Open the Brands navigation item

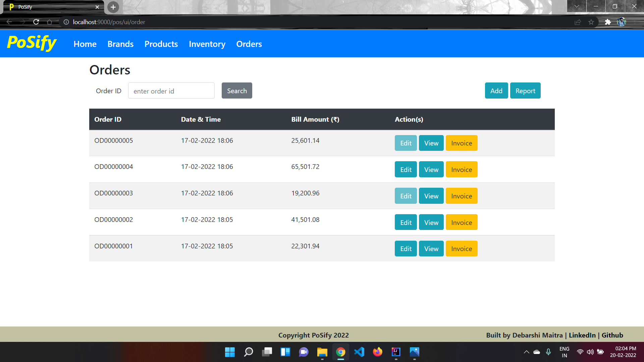[x=120, y=44]
